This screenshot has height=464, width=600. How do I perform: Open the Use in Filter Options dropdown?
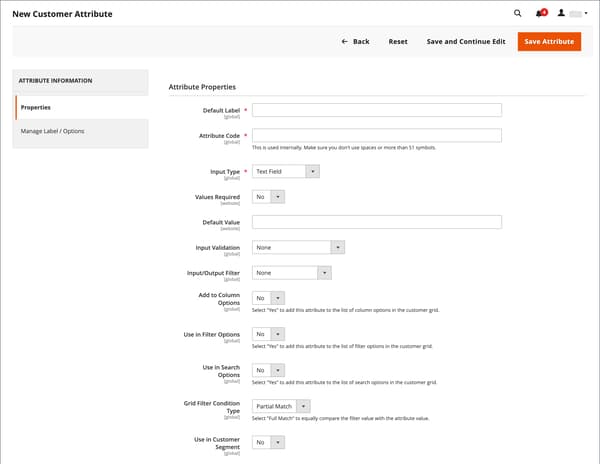268,334
